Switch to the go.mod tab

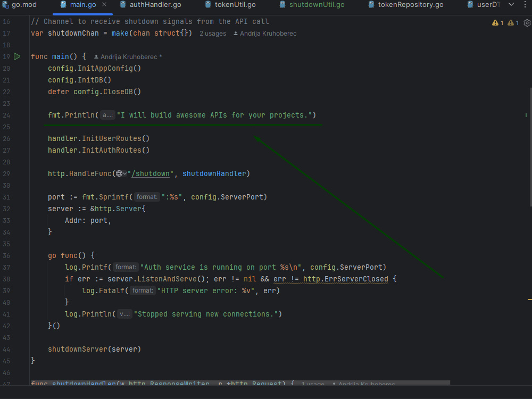(19, 5)
